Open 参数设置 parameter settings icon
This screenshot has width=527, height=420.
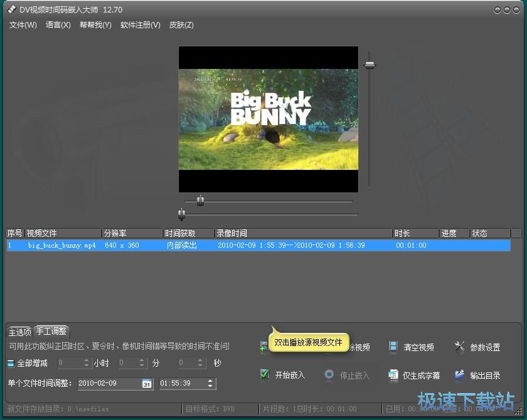point(459,347)
